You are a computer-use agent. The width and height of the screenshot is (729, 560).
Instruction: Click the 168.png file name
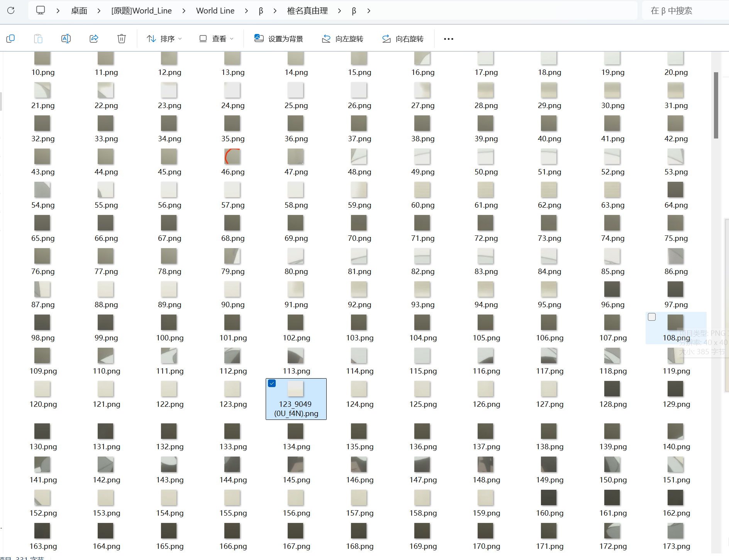(359, 546)
